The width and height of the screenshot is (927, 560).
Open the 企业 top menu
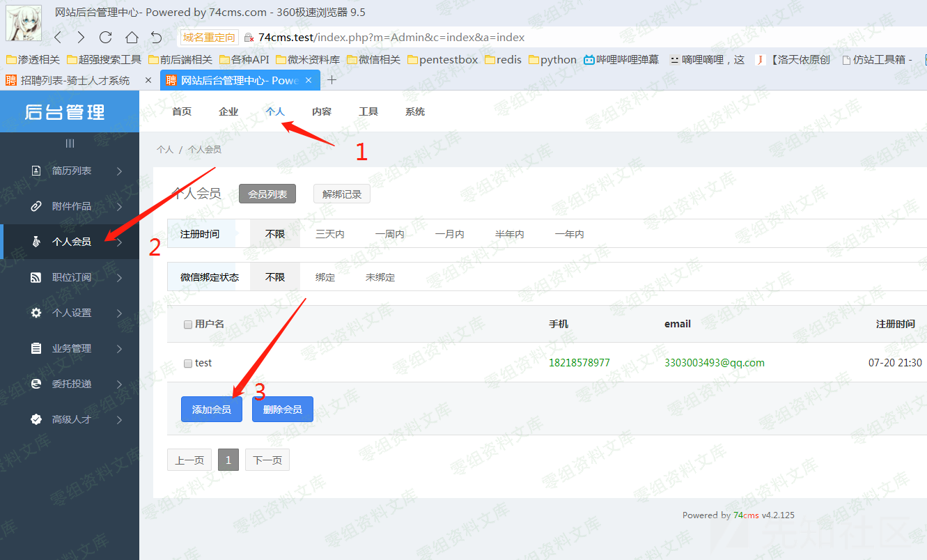(x=228, y=111)
